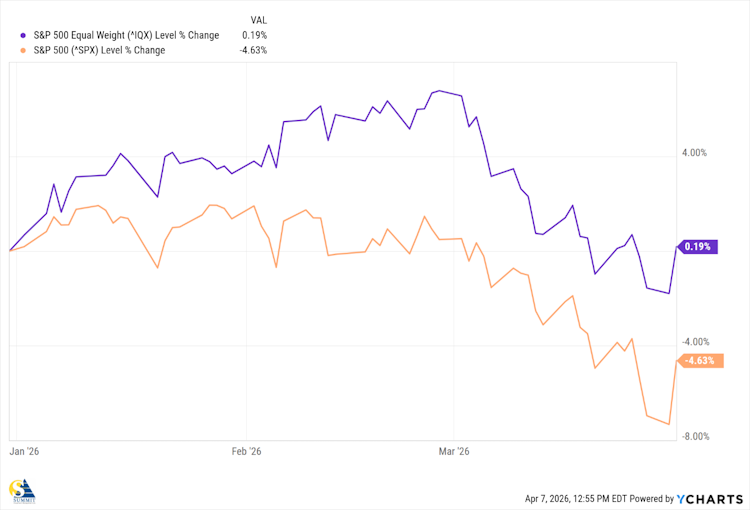Click the Mar '26 x-axis label

(454, 452)
